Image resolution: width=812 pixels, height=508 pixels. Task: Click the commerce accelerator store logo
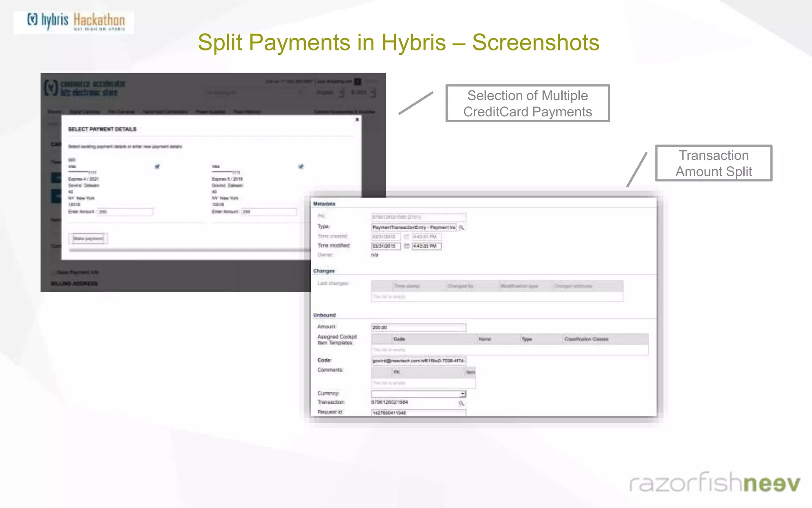click(x=85, y=88)
